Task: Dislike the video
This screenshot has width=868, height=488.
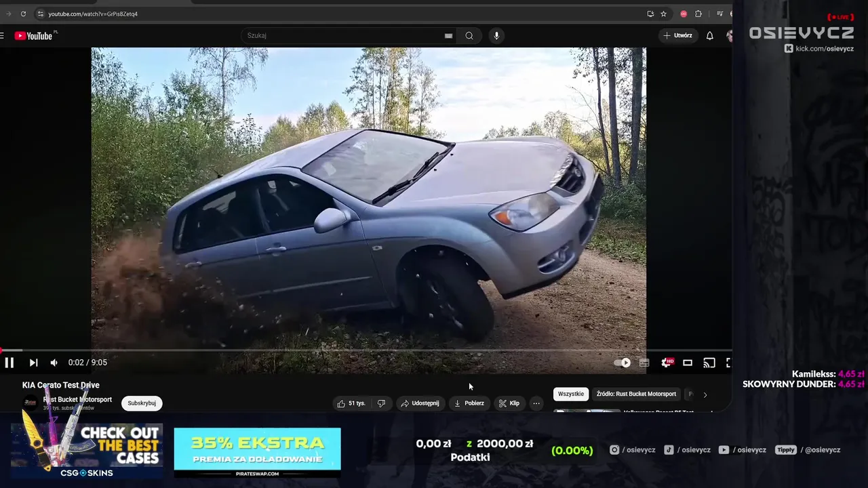Action: coord(382,403)
